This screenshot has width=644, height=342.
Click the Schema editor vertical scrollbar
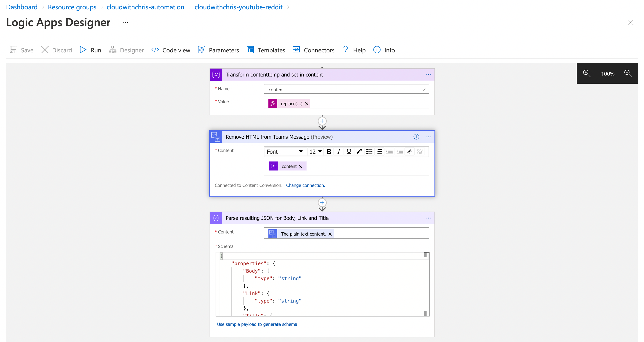(x=426, y=284)
